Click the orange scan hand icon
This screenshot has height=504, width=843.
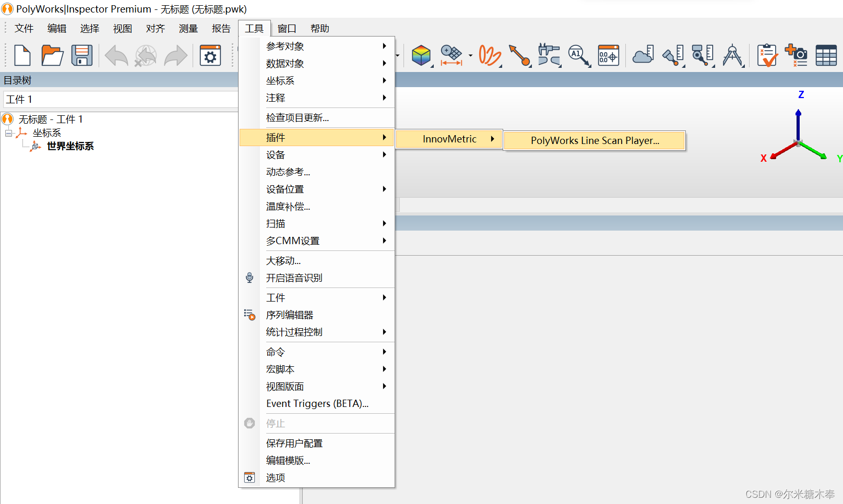click(490, 55)
